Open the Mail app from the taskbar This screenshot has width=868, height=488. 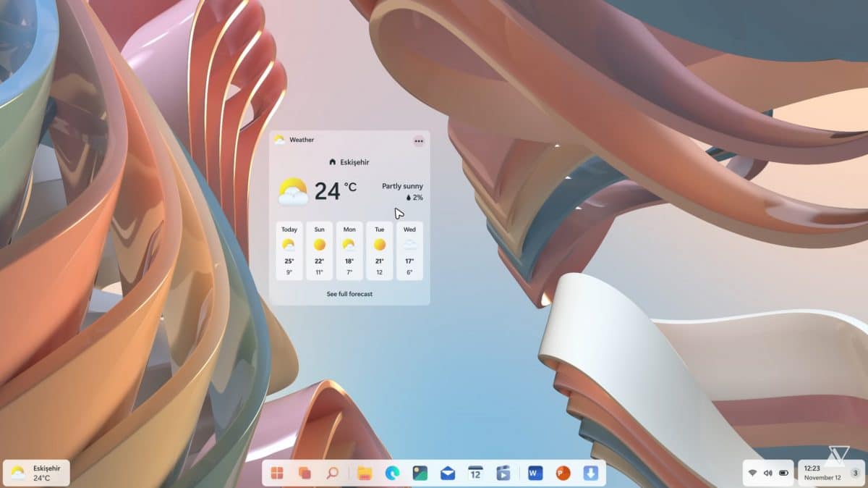click(448, 473)
